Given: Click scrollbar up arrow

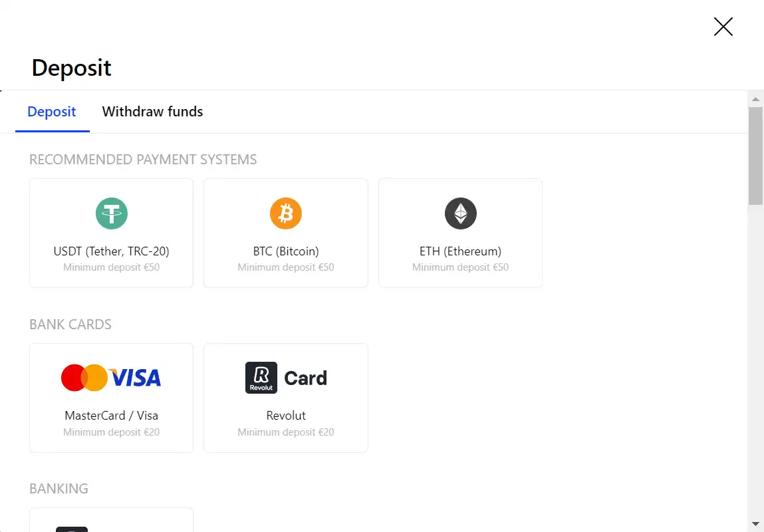Looking at the screenshot, I should (x=755, y=99).
